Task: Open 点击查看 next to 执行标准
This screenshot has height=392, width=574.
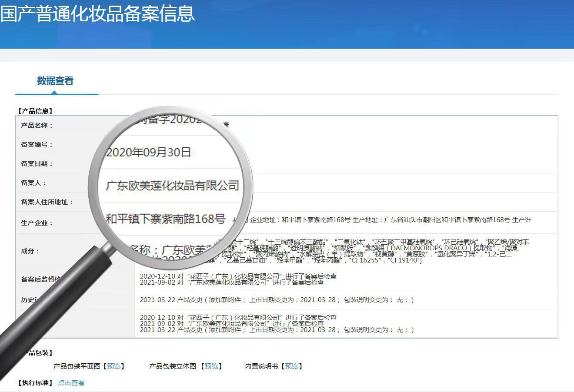Action: pyautogui.click(x=71, y=383)
